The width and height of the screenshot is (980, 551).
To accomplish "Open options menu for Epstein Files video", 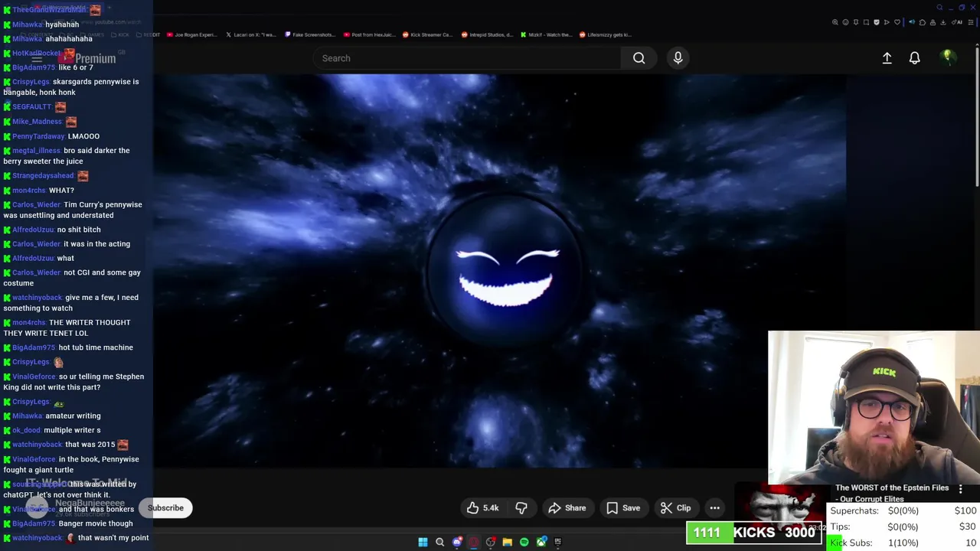I will coord(960,488).
